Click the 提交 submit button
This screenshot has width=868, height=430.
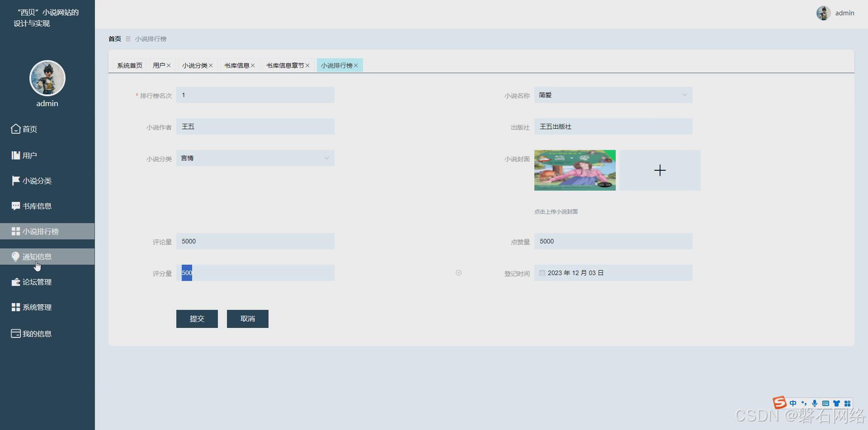pyautogui.click(x=197, y=319)
